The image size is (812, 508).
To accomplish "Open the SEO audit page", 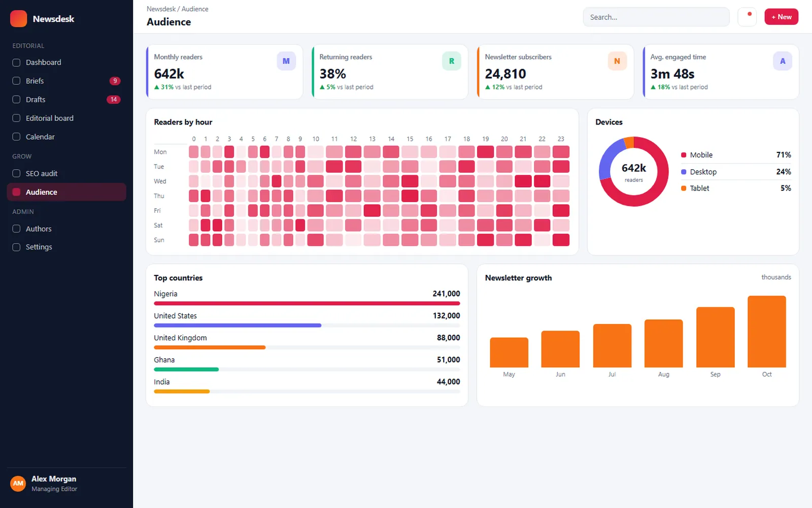I will (x=66, y=173).
